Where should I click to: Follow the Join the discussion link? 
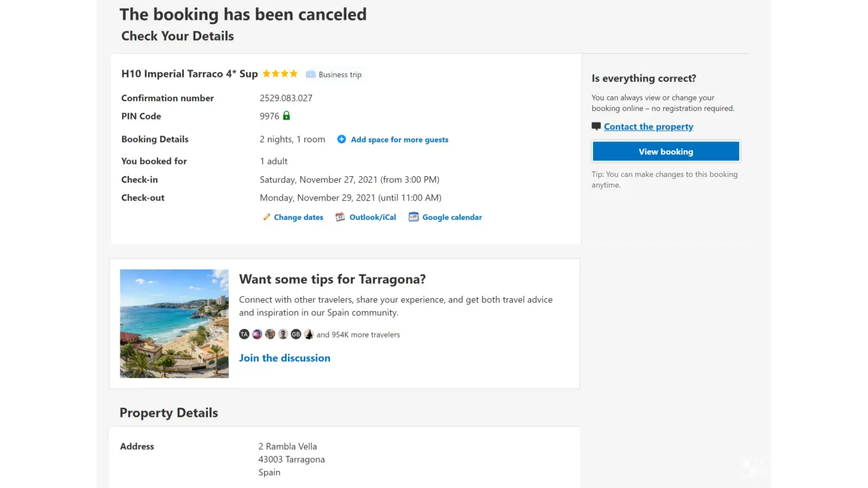[x=285, y=358]
